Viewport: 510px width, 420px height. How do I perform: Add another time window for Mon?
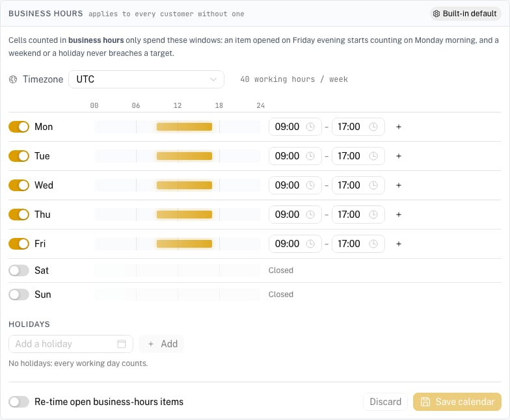[398, 127]
